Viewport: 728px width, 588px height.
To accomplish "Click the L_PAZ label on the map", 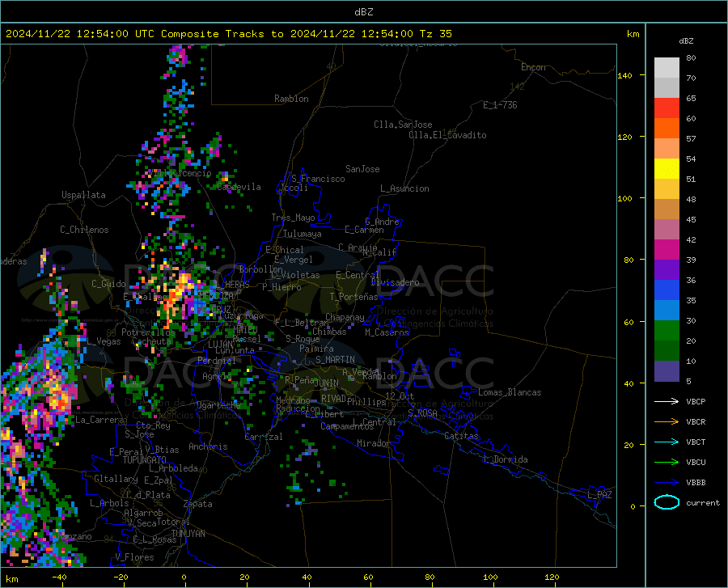I will 599,495.
